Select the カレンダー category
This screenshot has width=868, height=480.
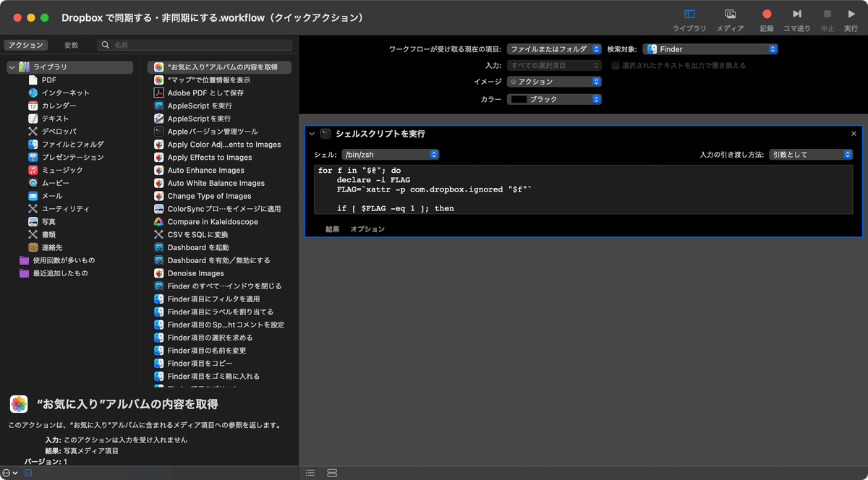(x=59, y=106)
